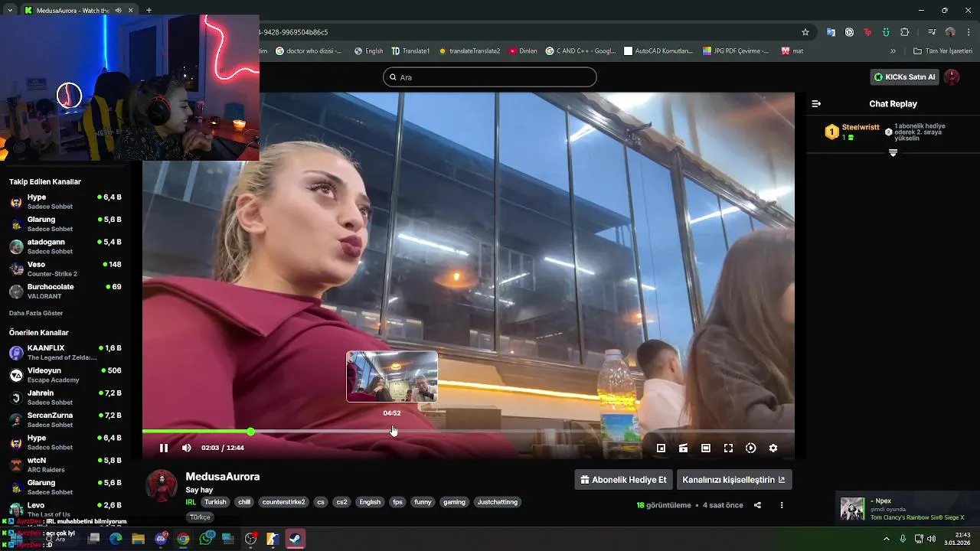Open Veso Counter-Strike 2 channel
980x551 pixels.
[65, 269]
